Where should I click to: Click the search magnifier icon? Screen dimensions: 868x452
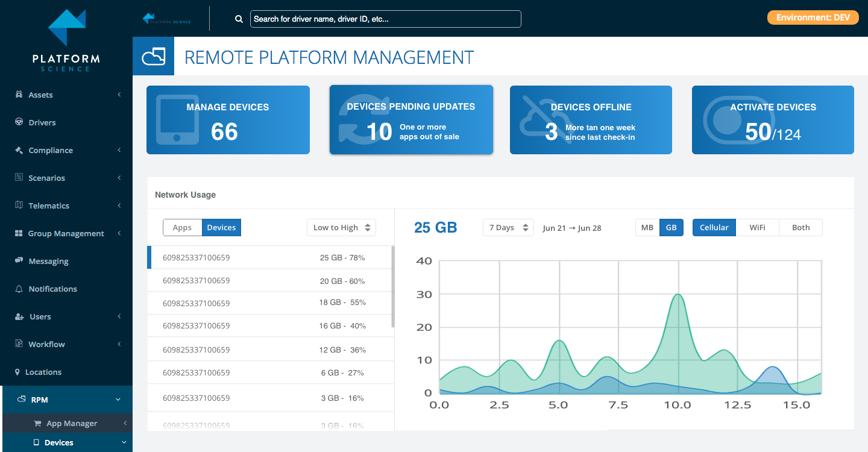pyautogui.click(x=239, y=19)
